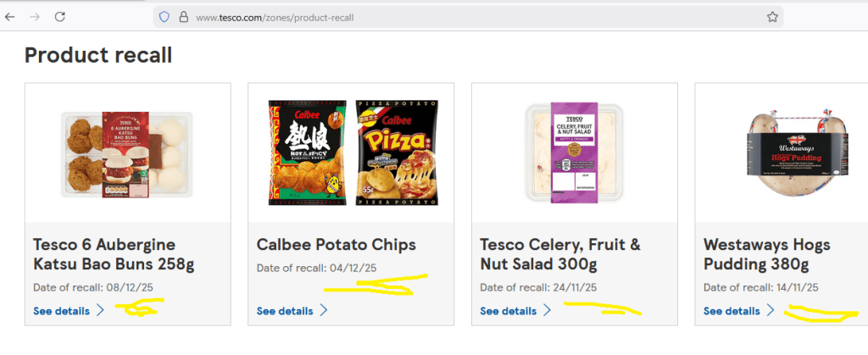Click the Aubergine Katsu Bao Buns product image
Image resolution: width=868 pixels, height=355 pixels.
(x=127, y=153)
